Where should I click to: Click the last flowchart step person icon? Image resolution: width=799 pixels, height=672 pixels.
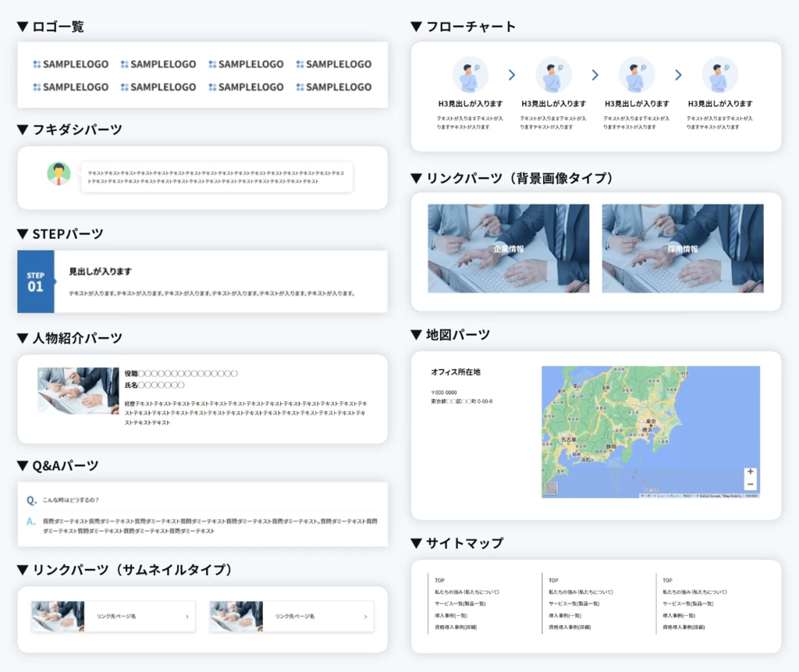coord(719,75)
